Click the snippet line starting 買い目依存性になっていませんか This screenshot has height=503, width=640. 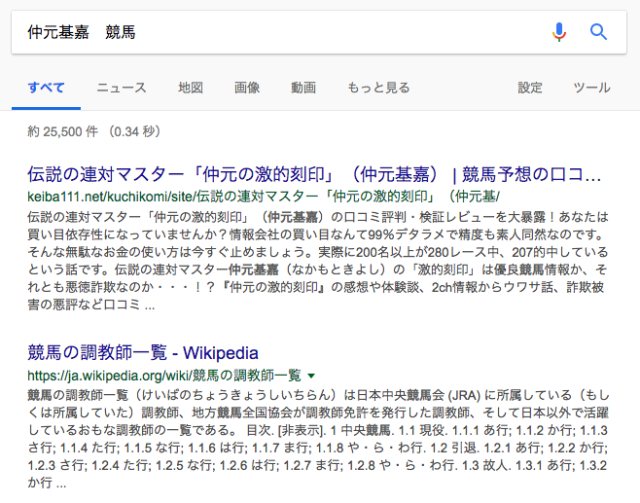[318, 235]
